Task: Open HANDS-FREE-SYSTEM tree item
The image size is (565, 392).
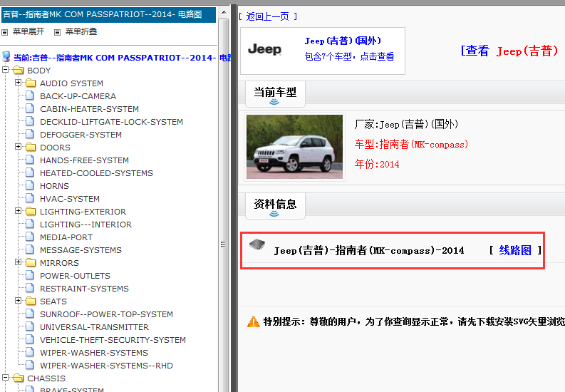Action: [x=84, y=160]
